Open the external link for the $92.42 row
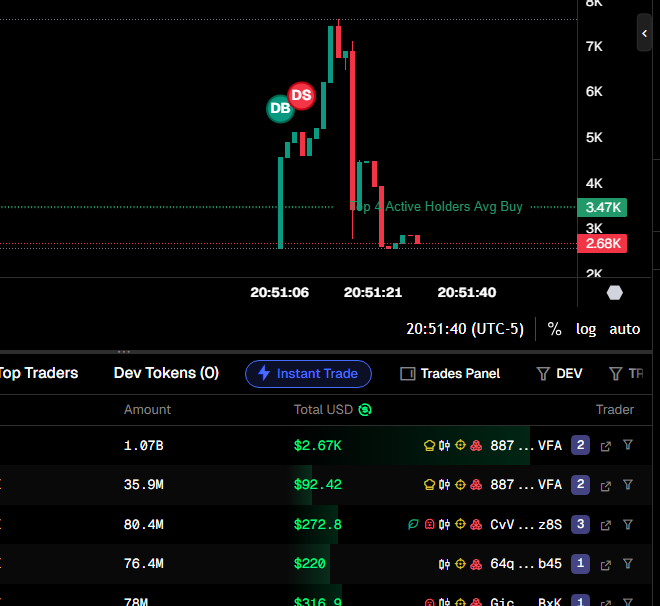The width and height of the screenshot is (660, 606). (x=606, y=486)
